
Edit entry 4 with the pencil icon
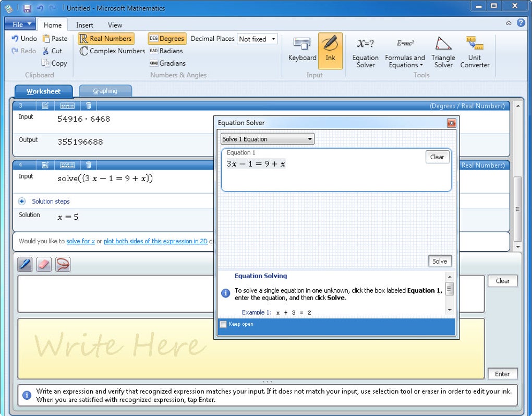point(45,165)
